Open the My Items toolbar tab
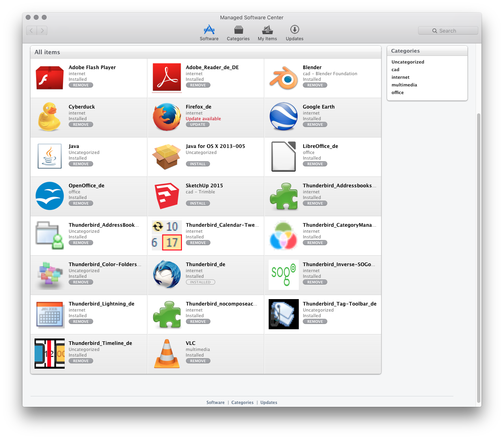Viewport: 504px width, 439px height. (267, 33)
